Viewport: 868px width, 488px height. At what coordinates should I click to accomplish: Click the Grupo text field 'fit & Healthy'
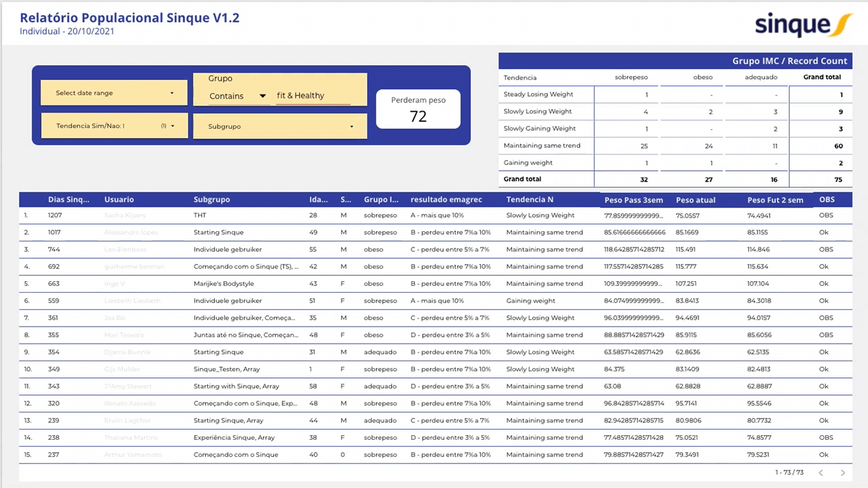[x=313, y=96]
